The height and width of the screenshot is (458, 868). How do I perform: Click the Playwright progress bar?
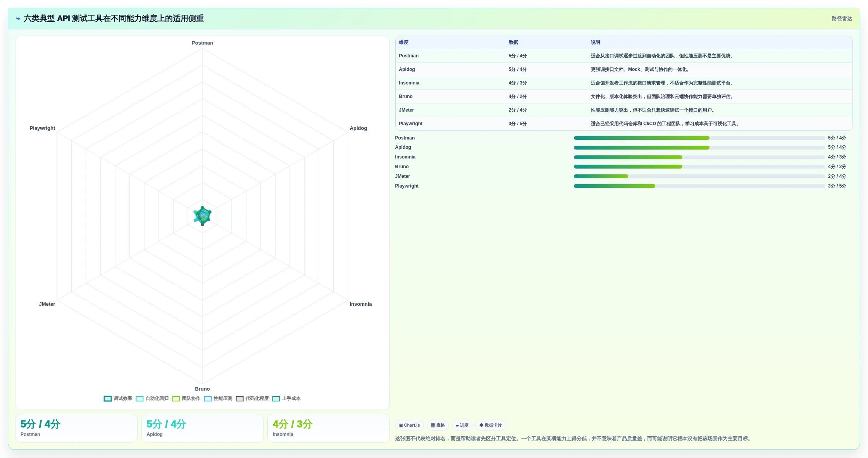[x=699, y=186]
